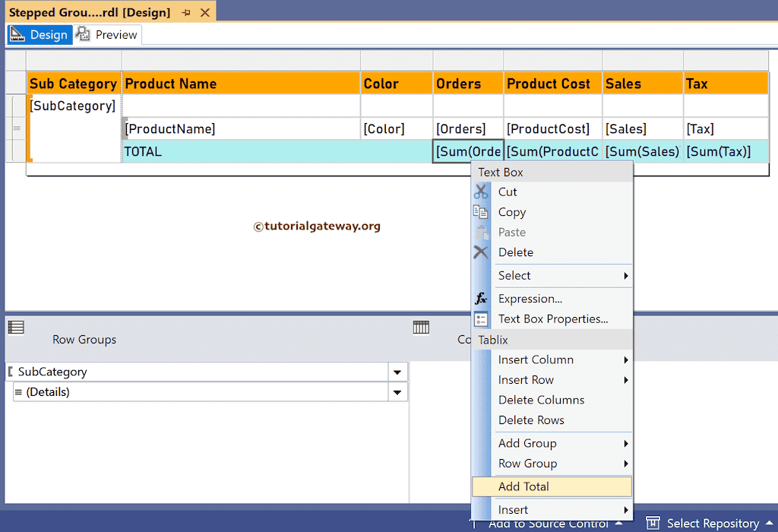Click the pin icon on document tab
Image resolution: width=778 pixels, height=532 pixels.
point(186,12)
